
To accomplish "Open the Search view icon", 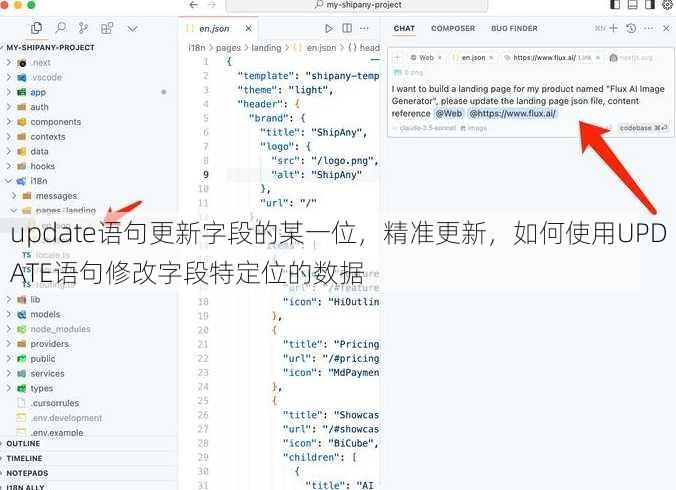I will [61, 28].
